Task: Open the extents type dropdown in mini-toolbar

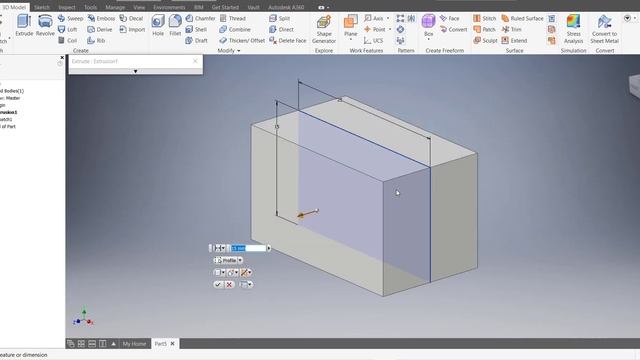Action: tap(220, 248)
